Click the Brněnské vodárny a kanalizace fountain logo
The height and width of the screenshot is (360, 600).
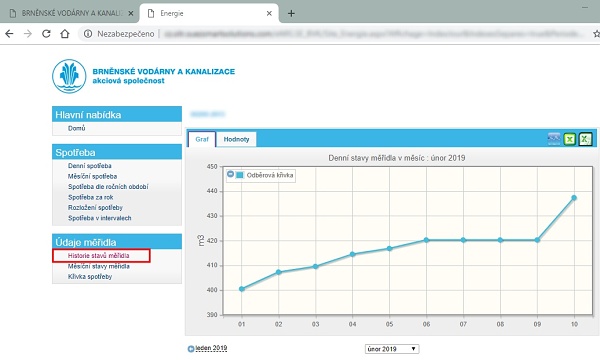click(x=69, y=76)
